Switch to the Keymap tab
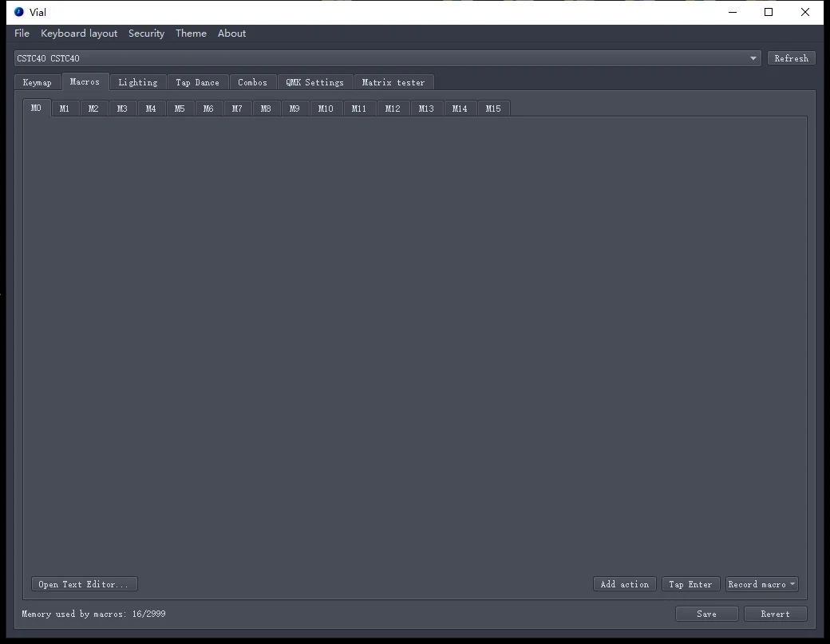 point(38,82)
